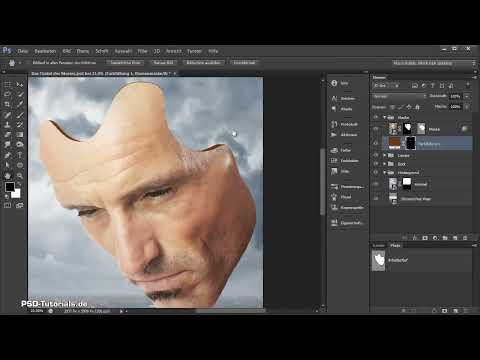Click the Tatsächliche Pixel button
Viewport: 480px width, 360px height.
tap(125, 63)
